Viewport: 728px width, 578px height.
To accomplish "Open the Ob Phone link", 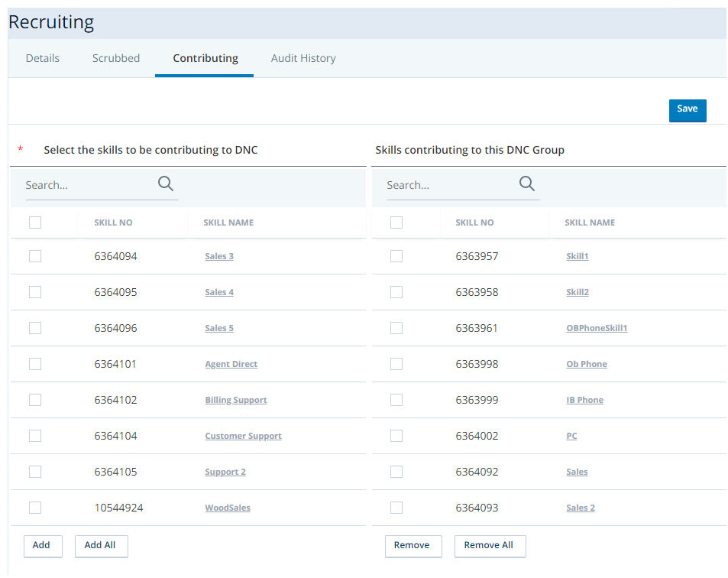I will [x=587, y=364].
